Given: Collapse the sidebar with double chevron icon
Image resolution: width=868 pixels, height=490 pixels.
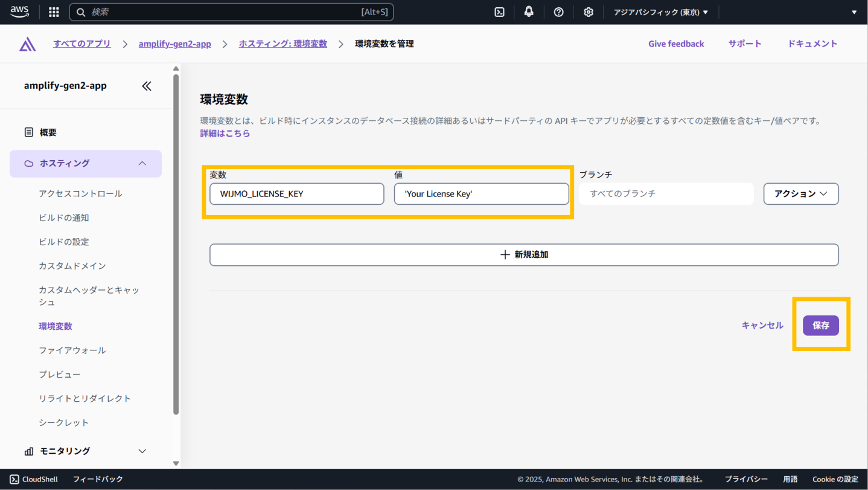Looking at the screenshot, I should (147, 86).
